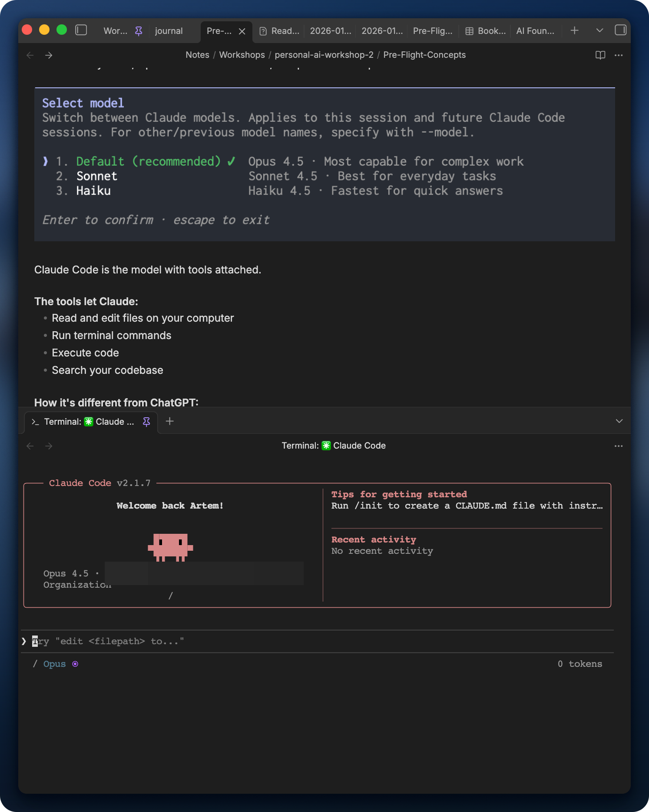Viewport: 649px width, 812px height.
Task: Expand terminal pane tab list chevron
Action: (x=619, y=421)
